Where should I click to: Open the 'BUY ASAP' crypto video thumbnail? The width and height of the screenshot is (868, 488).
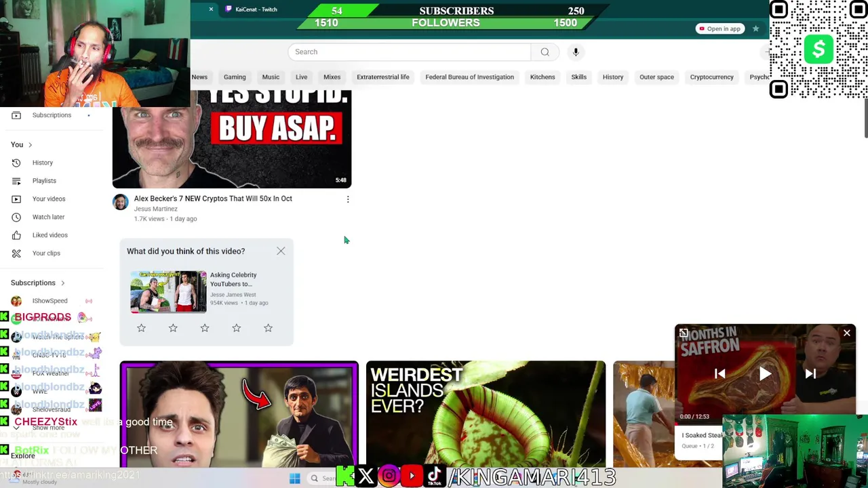pyautogui.click(x=232, y=139)
